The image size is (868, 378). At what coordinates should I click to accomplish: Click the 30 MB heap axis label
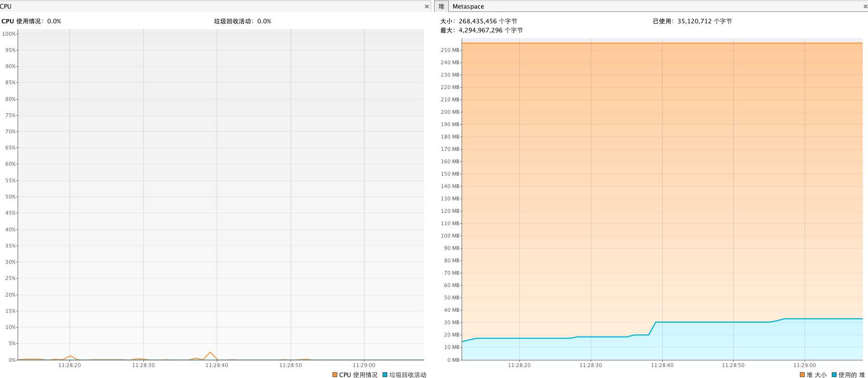(x=452, y=322)
